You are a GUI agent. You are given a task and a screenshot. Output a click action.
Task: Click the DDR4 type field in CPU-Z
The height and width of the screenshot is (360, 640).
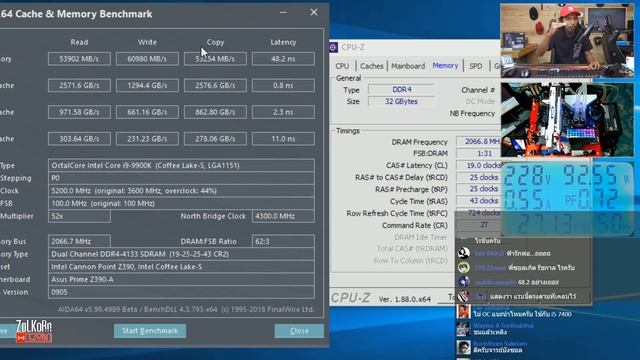402,89
